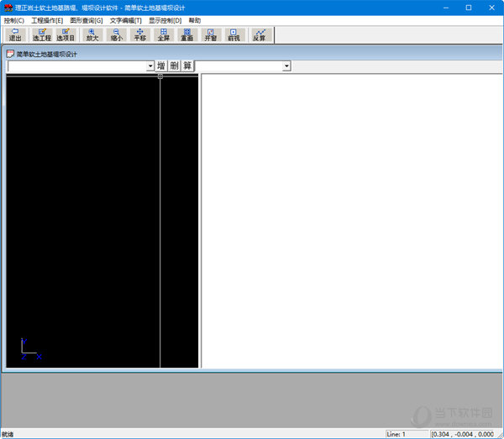
Task: Click the 选工程 (select project) toolbar icon
Action: click(42, 34)
